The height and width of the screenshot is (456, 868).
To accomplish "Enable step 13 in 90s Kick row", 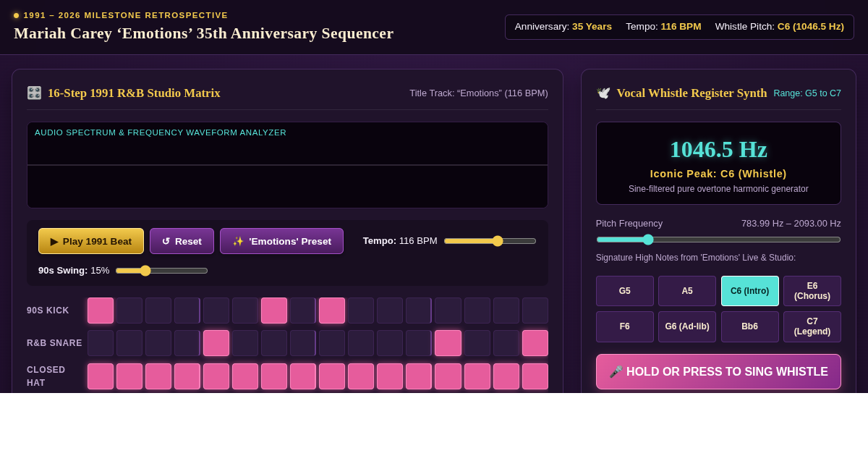I will coord(448,311).
